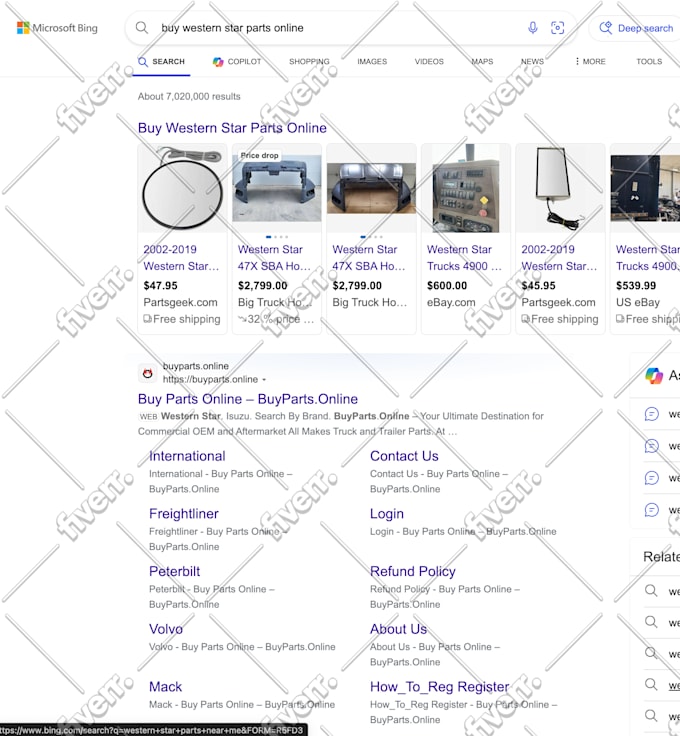The image size is (680, 736).
Task: Open the Contact Us sitelink
Action: 404,456
